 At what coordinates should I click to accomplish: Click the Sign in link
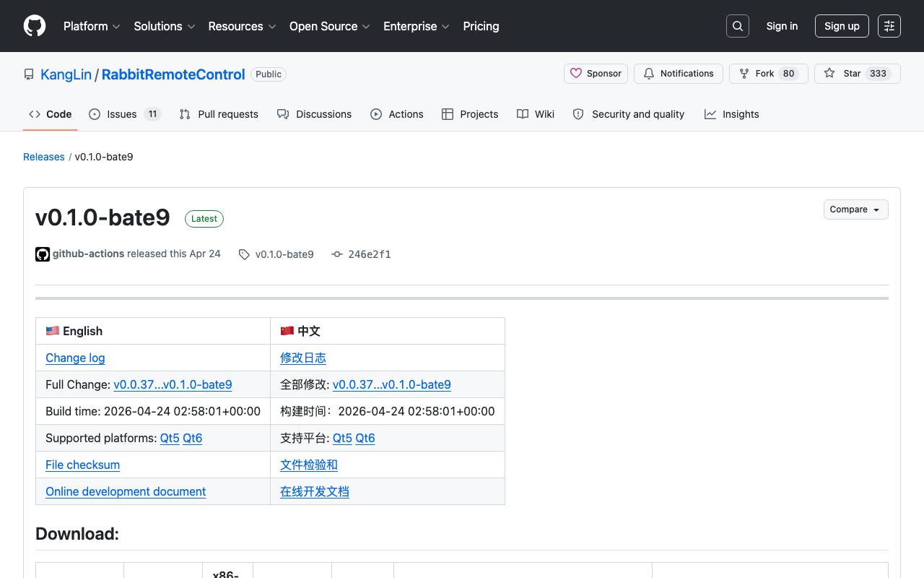pyautogui.click(x=782, y=26)
